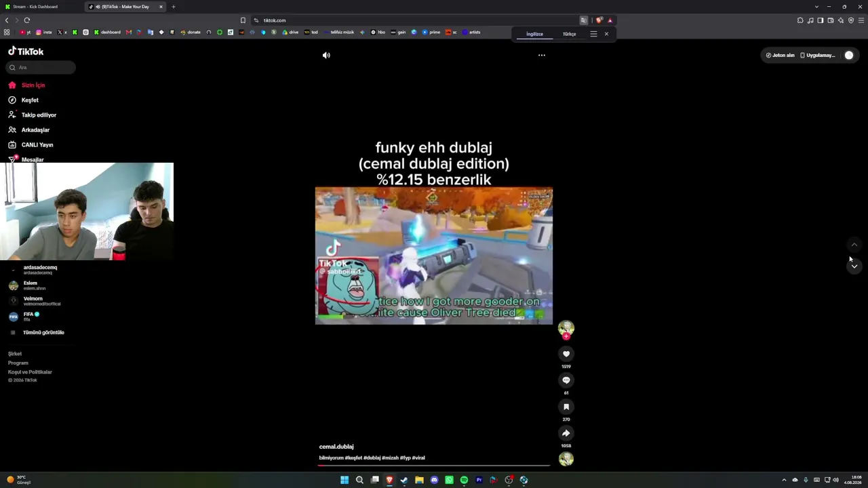Open the Arkadaşlar page

pos(29,130)
